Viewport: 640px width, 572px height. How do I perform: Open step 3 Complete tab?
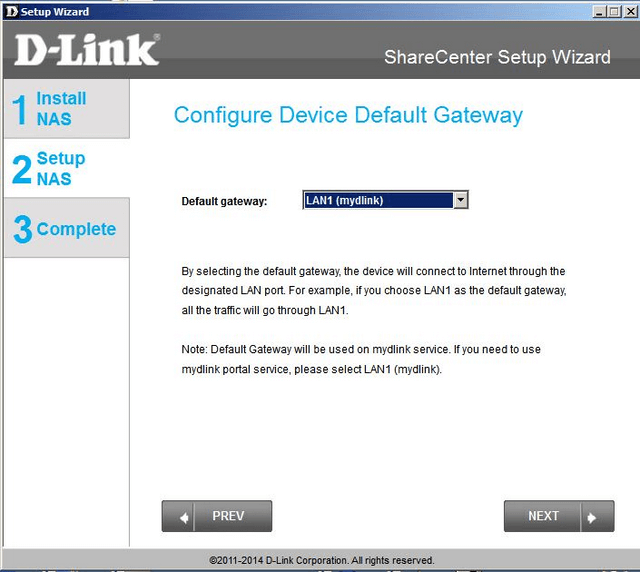[x=67, y=228]
